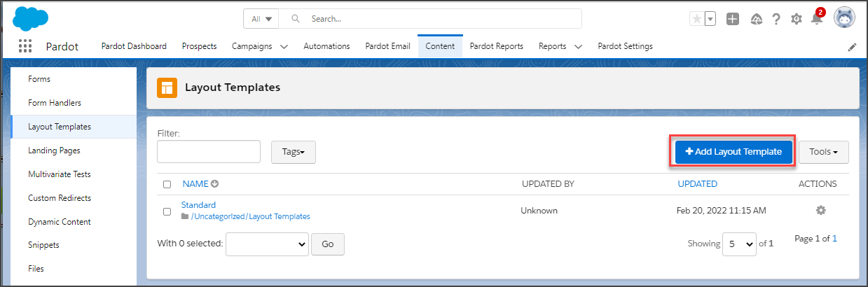Click the 'Feb 20, 2022 11:15 AM' date cell
868x287 pixels.
721,211
